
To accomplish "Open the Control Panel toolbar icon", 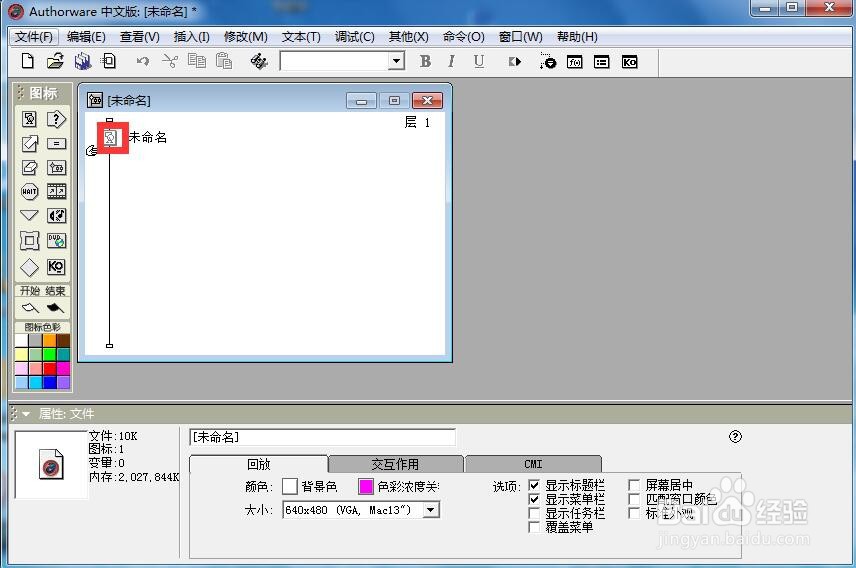I will (x=548, y=61).
